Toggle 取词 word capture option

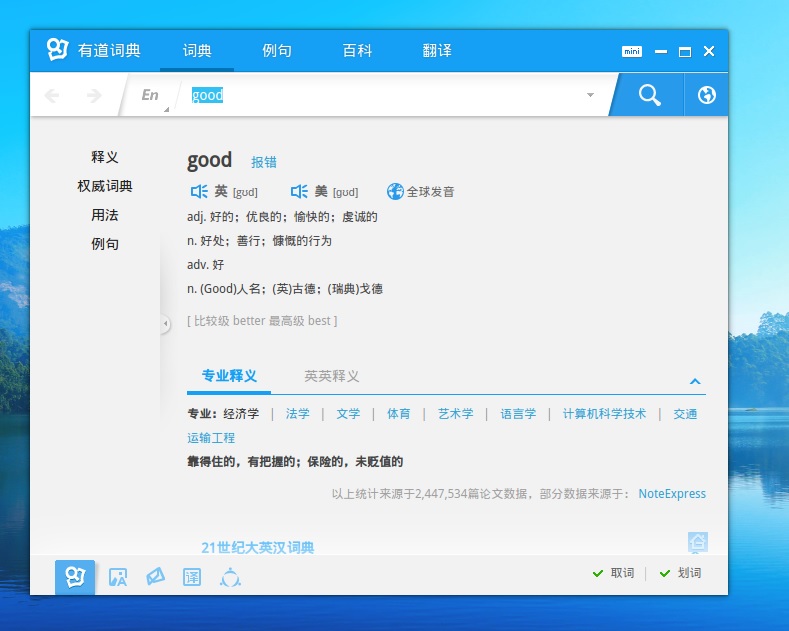[x=613, y=573]
